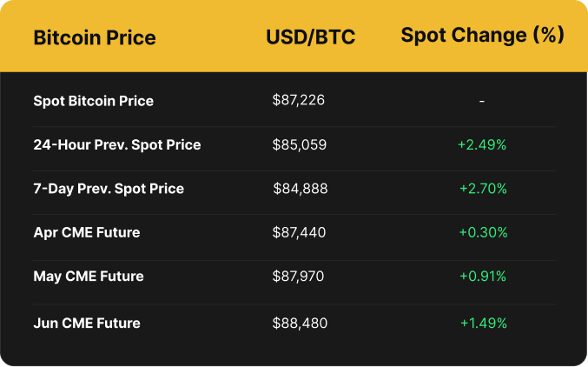Click the $87,226 spot price value
588x367 pixels.
point(298,101)
